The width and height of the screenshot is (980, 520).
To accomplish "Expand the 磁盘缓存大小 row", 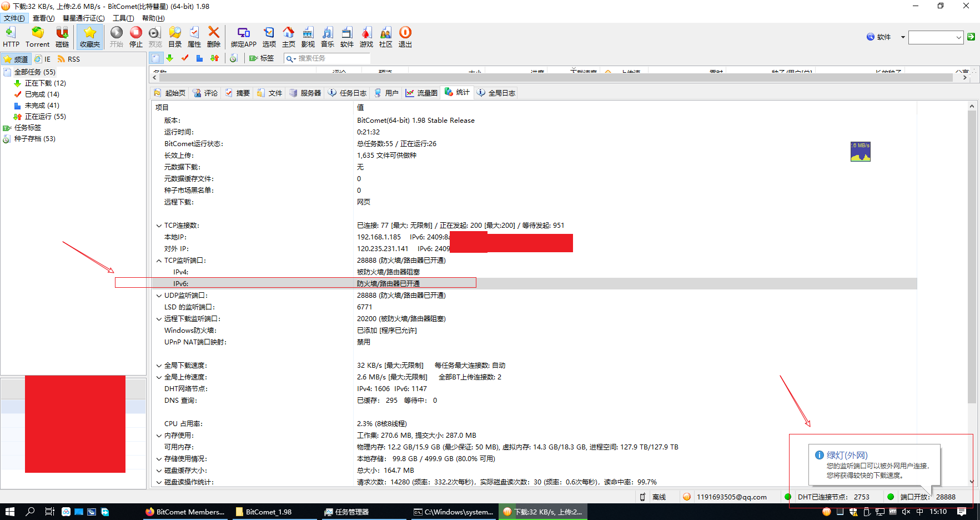I will (x=159, y=471).
